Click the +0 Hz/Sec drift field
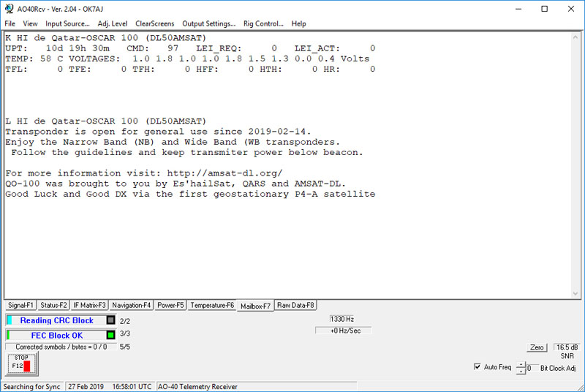This screenshot has height=392, width=585. pos(344,331)
